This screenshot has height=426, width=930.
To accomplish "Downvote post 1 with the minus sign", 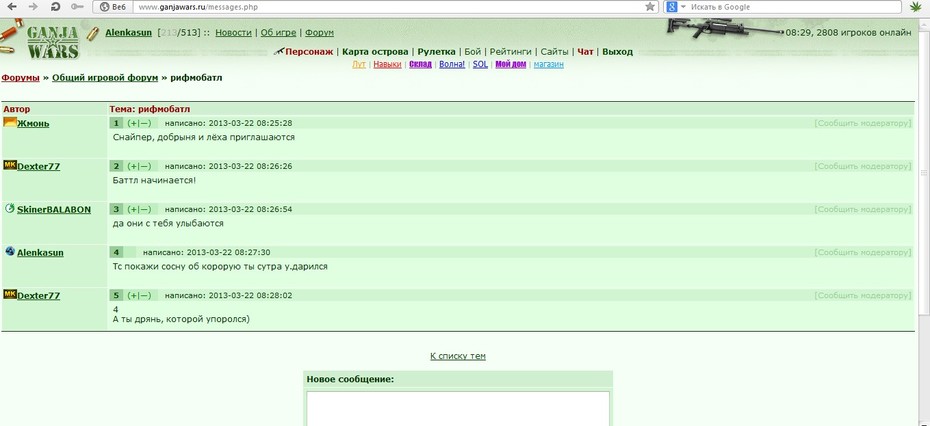I will 145,123.
